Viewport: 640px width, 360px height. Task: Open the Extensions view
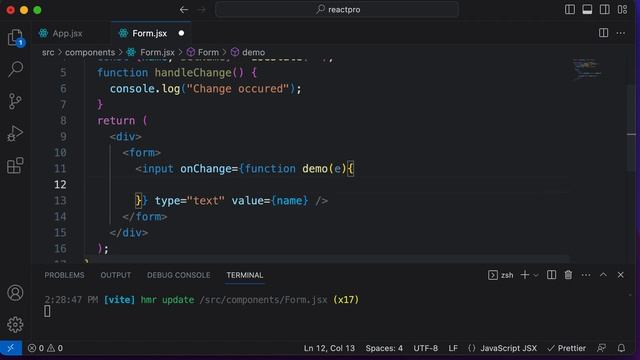point(15,165)
